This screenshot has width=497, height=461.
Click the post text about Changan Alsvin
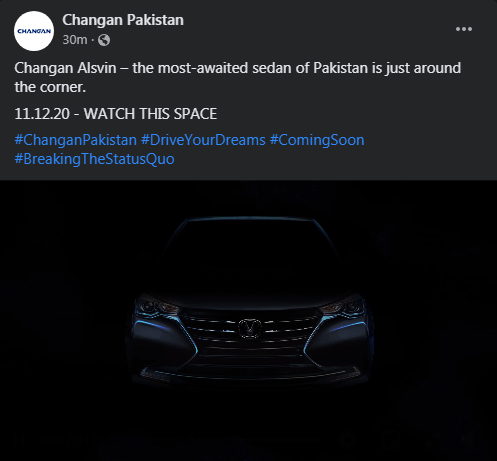point(238,77)
